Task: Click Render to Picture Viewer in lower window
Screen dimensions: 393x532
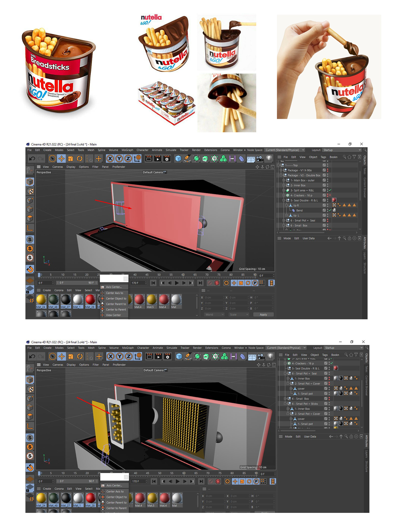Action: click(159, 356)
